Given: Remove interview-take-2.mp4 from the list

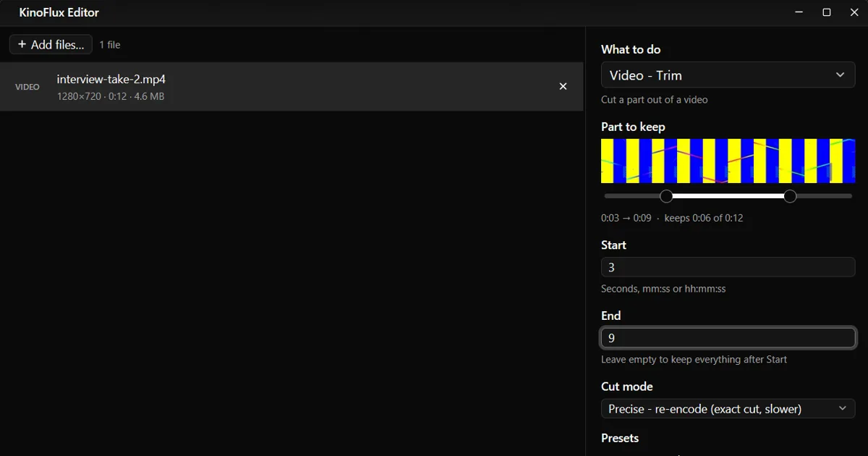Looking at the screenshot, I should click(563, 86).
